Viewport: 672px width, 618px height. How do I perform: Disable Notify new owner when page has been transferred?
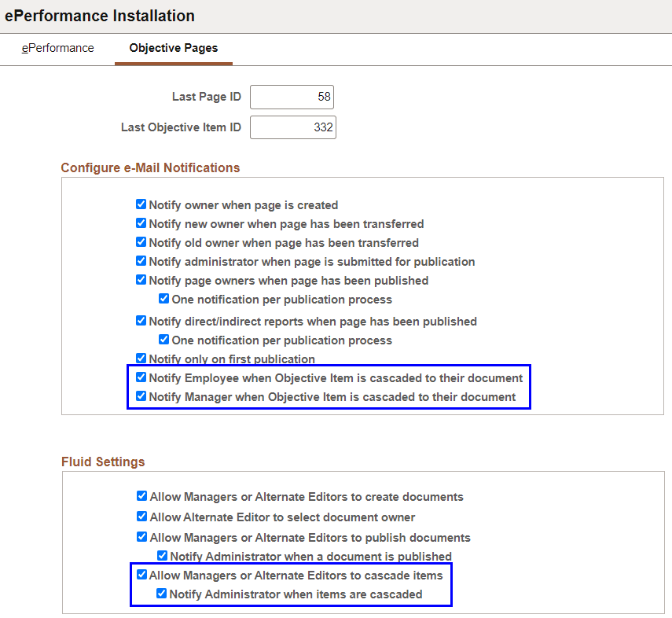tap(141, 223)
